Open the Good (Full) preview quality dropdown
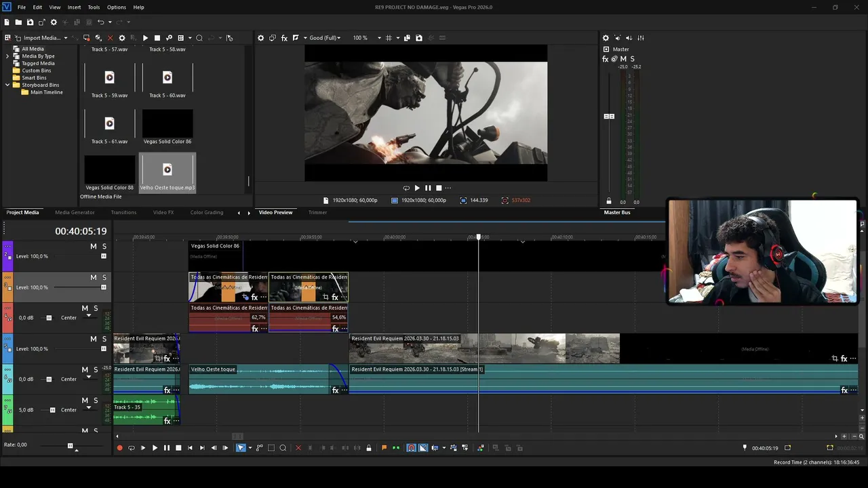This screenshot has width=868, height=488. (325, 38)
